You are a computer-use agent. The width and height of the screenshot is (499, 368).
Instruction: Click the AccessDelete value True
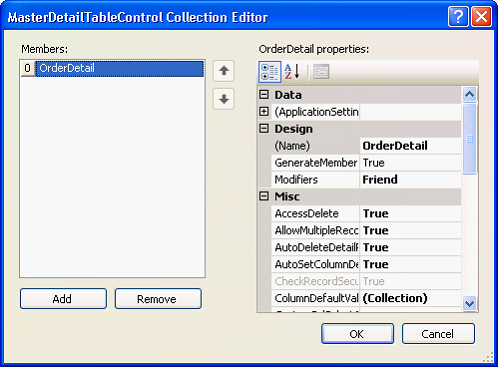[410, 213]
